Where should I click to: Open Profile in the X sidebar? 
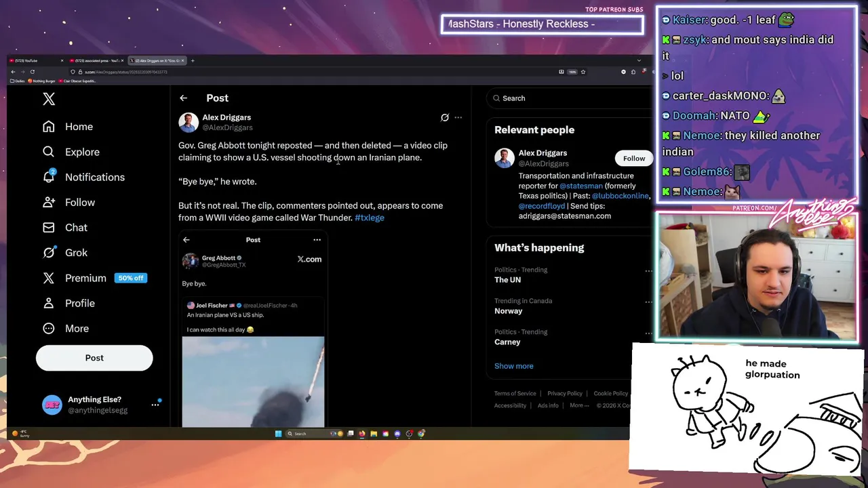click(68, 303)
